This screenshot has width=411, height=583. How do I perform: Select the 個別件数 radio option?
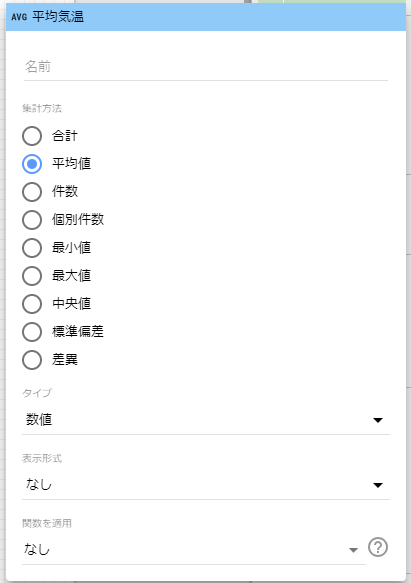click(32, 220)
